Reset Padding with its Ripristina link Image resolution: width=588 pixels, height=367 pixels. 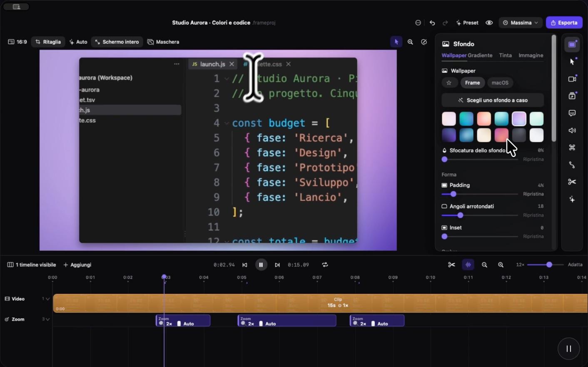533,194
